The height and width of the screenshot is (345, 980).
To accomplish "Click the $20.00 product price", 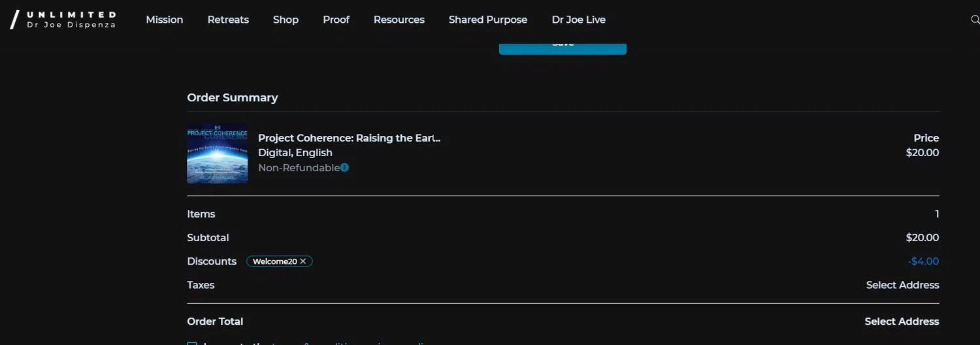I will click(x=923, y=153).
